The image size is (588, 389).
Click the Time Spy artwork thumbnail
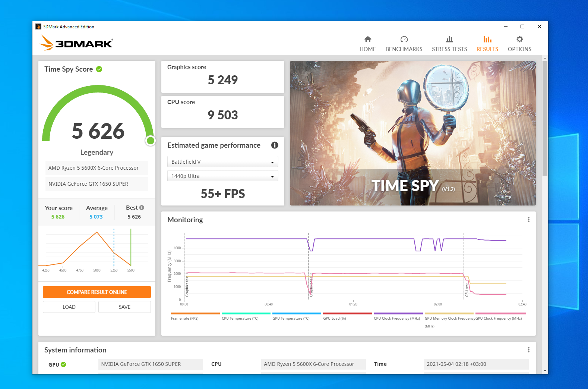point(413,133)
